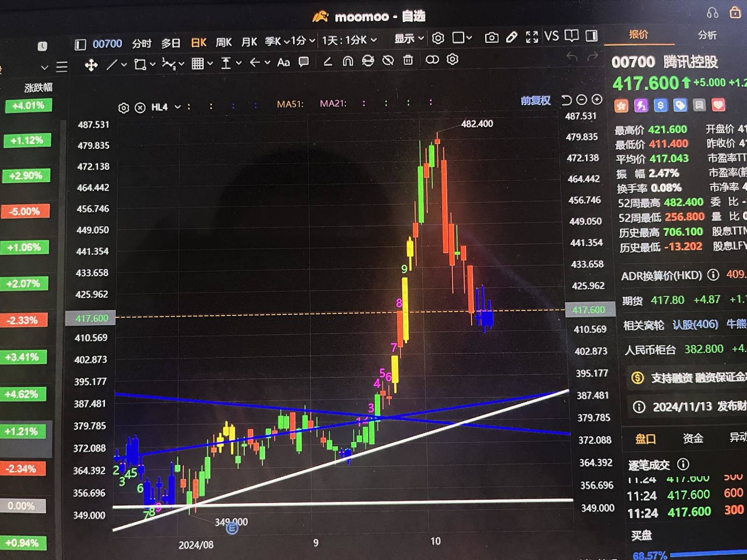The height and width of the screenshot is (560, 747).
Task: Click the clock history icon
Action: tap(42, 46)
